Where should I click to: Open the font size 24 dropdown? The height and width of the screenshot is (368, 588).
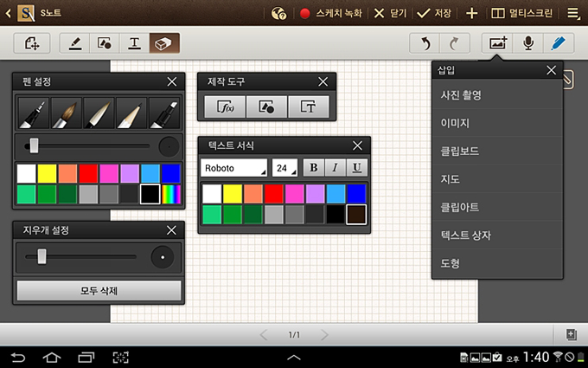click(284, 167)
